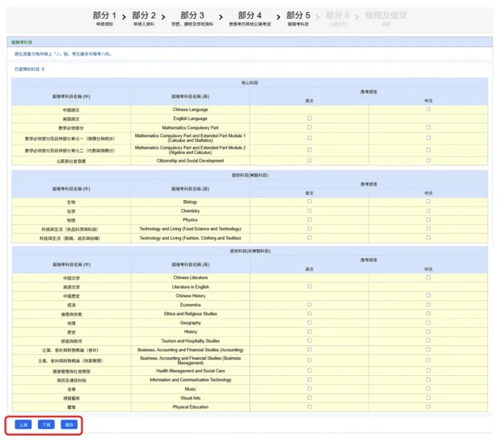Check Physics 中文 checkbox
This screenshot has width=504, height=441.
428,220
